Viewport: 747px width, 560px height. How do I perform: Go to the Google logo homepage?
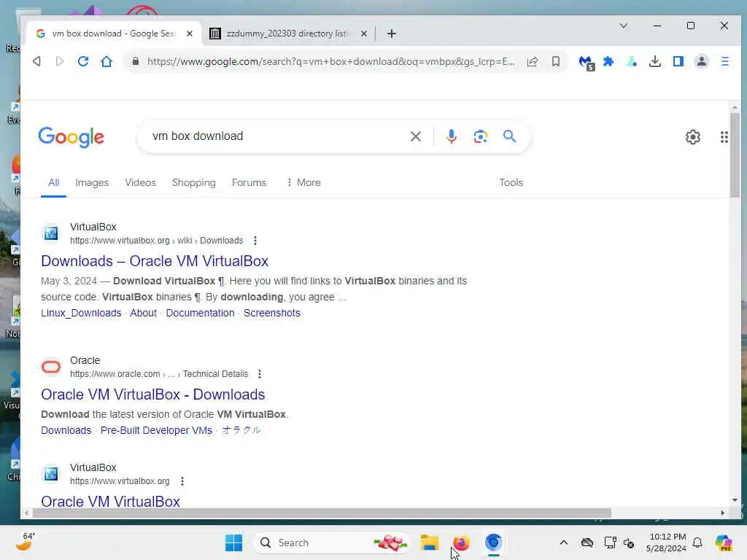pyautogui.click(x=71, y=137)
